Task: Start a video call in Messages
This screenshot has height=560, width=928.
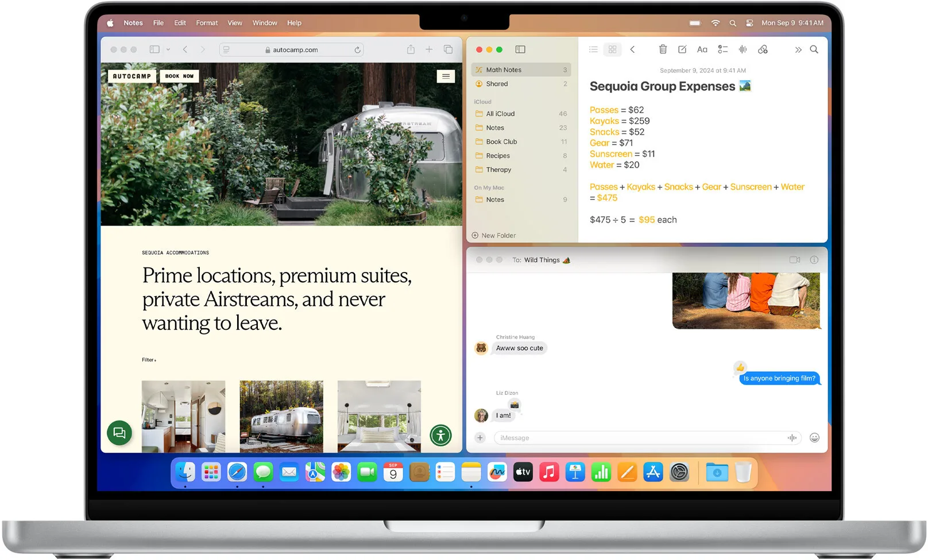Action: click(795, 260)
